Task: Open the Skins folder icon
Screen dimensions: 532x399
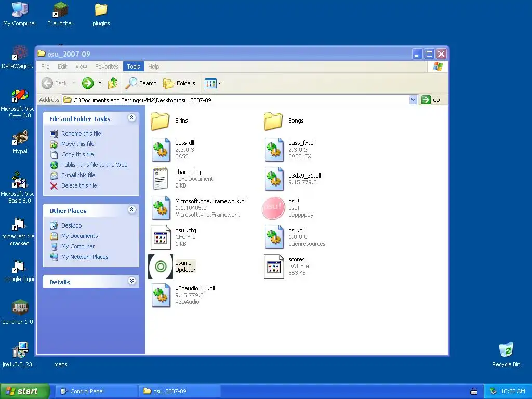Action: [x=160, y=121]
